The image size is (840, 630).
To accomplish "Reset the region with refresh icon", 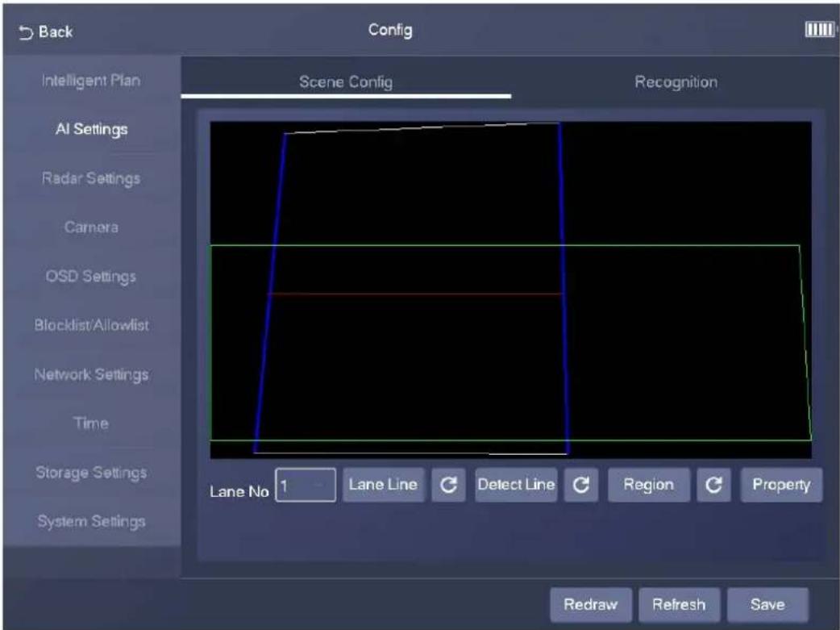I will click(713, 485).
